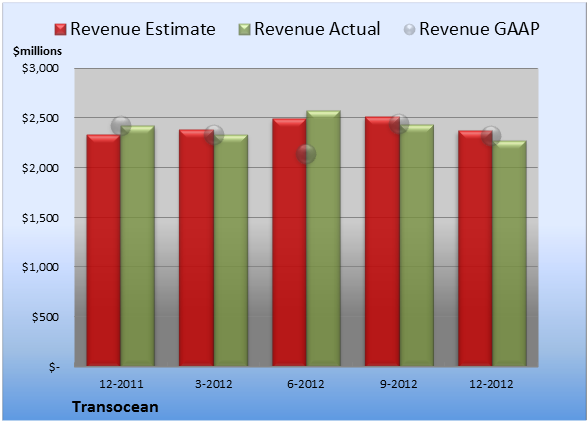
Task: Click the GAAP marker for 12-2012
Action: (491, 135)
